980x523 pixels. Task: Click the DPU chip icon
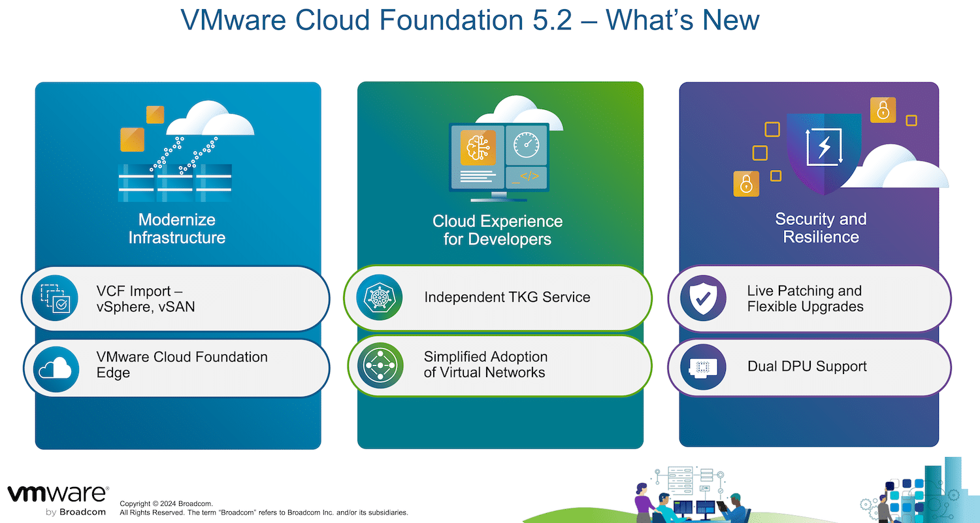[x=703, y=367]
